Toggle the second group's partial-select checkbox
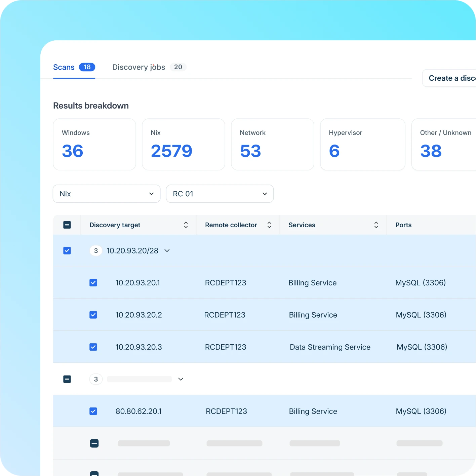Screen dimensions: 476x476 point(67,379)
